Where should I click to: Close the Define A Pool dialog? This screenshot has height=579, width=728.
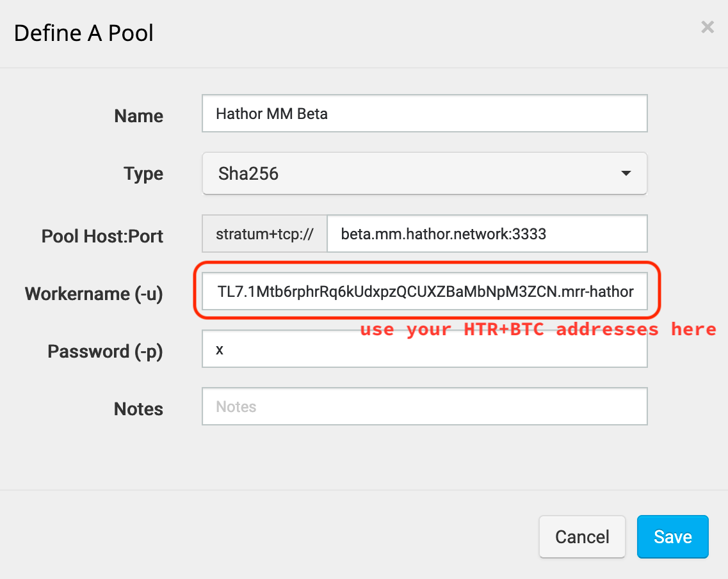tap(707, 28)
